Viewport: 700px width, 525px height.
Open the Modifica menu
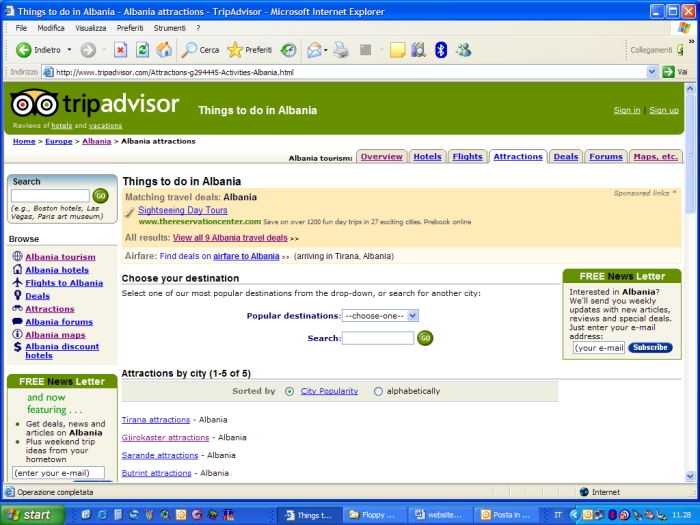click(51, 28)
